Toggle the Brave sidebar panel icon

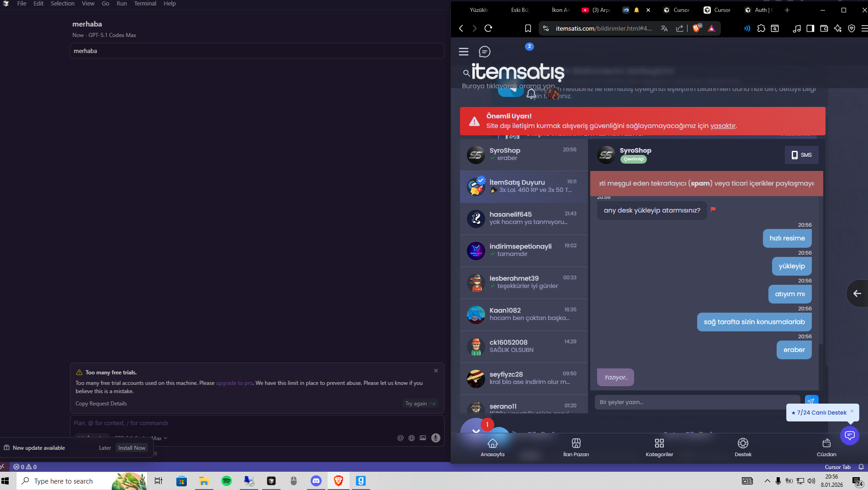pos(810,28)
